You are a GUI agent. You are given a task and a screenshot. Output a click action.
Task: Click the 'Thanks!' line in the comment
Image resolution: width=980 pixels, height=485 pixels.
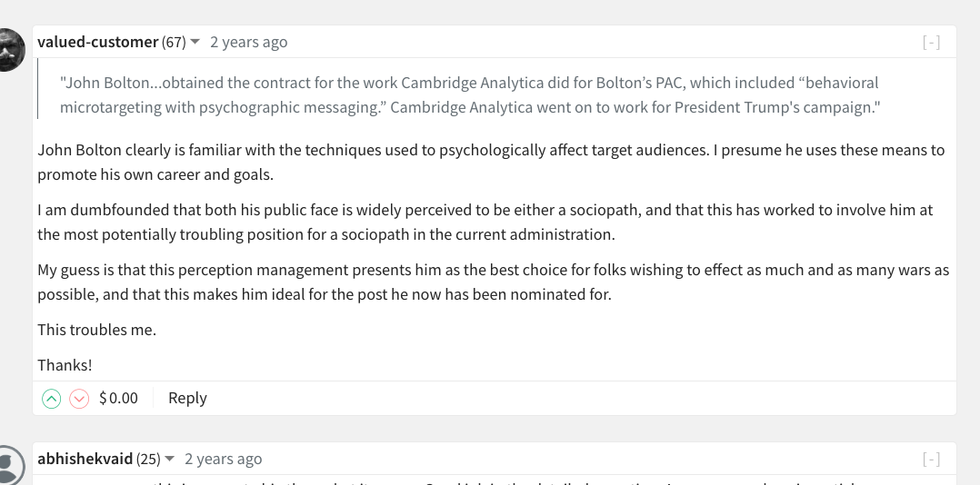point(65,364)
